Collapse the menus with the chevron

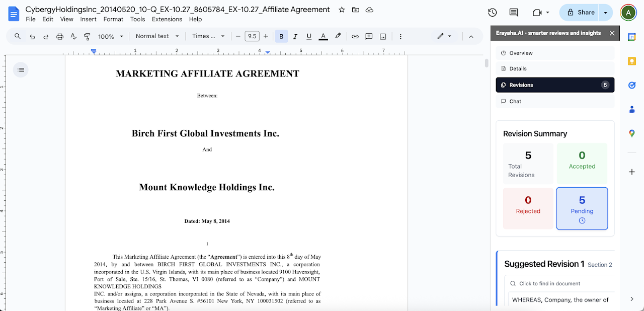tap(471, 36)
